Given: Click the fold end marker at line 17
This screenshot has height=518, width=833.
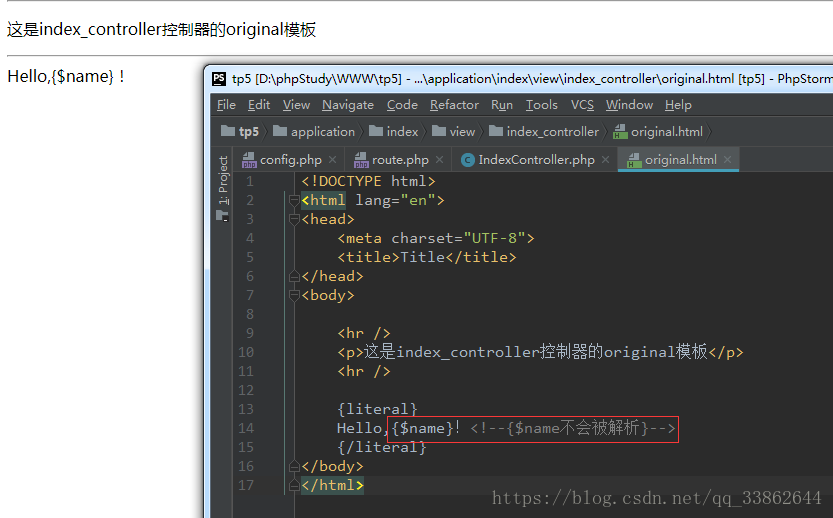Looking at the screenshot, I should pos(294,485).
